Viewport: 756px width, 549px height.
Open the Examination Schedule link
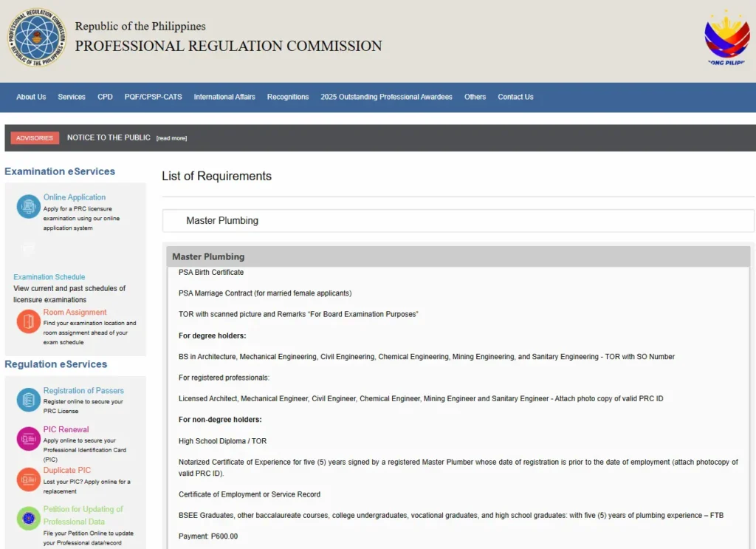[x=49, y=277]
